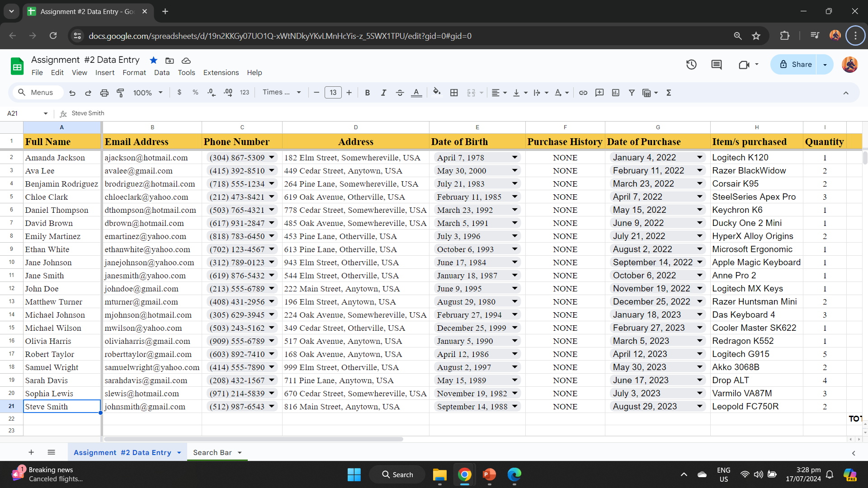Click the paint format roller icon
Image resolution: width=868 pixels, height=488 pixels.
click(120, 93)
